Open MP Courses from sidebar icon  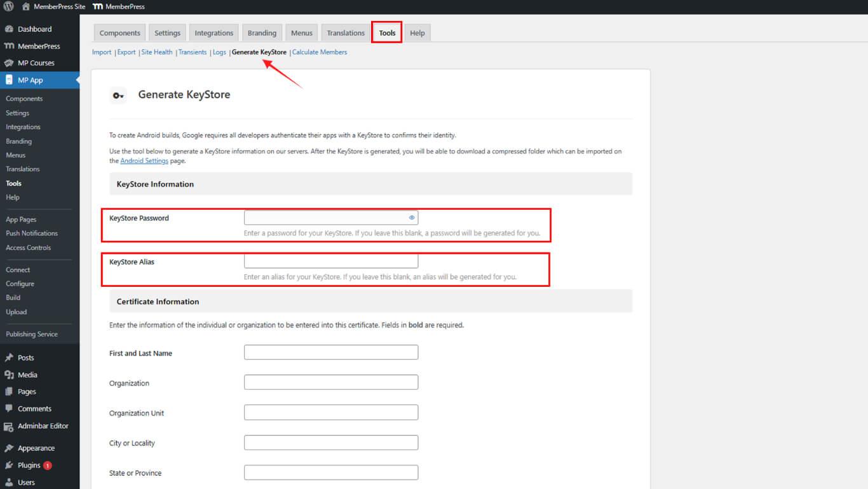tap(9, 63)
